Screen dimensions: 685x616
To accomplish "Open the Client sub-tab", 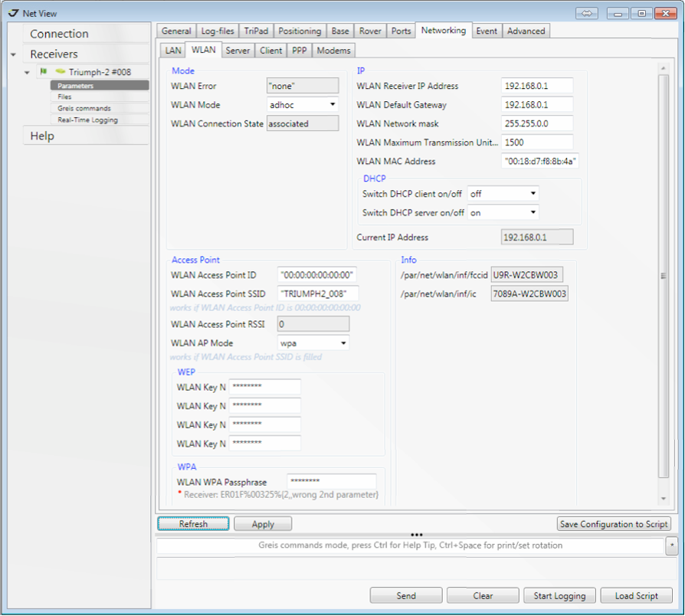I will [x=270, y=51].
